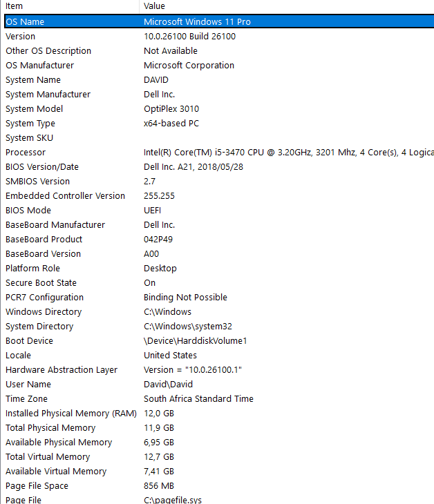The height and width of the screenshot is (504, 434).
Task: Click the On secure boot value
Action: click(x=149, y=282)
